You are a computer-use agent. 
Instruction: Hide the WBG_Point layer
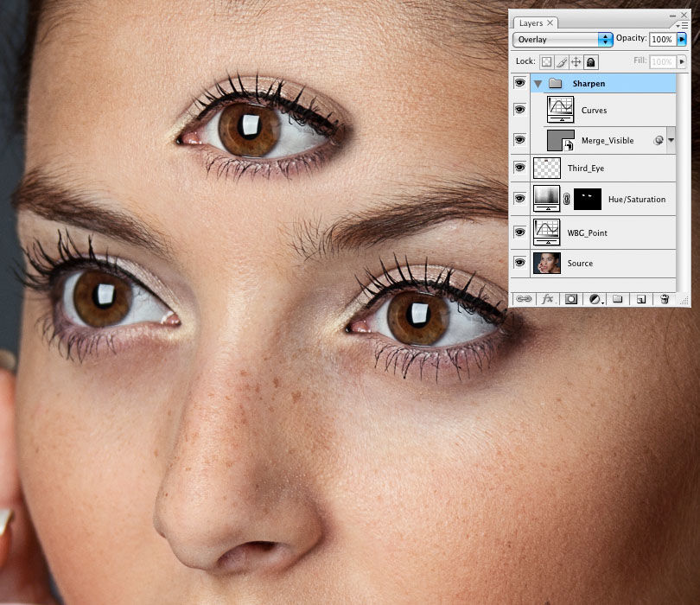coord(519,232)
